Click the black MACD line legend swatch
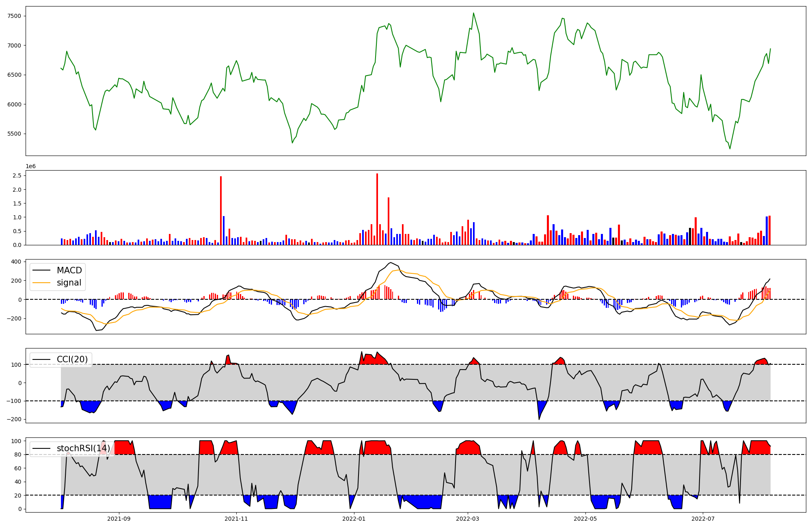Viewport: 812px width, 528px height. pos(41,270)
